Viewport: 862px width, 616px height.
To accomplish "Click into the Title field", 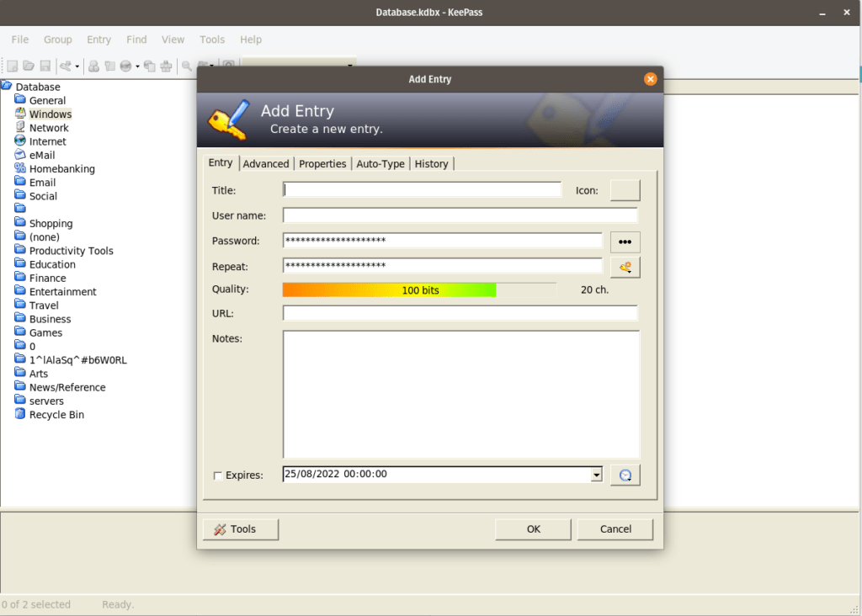I will click(x=423, y=189).
